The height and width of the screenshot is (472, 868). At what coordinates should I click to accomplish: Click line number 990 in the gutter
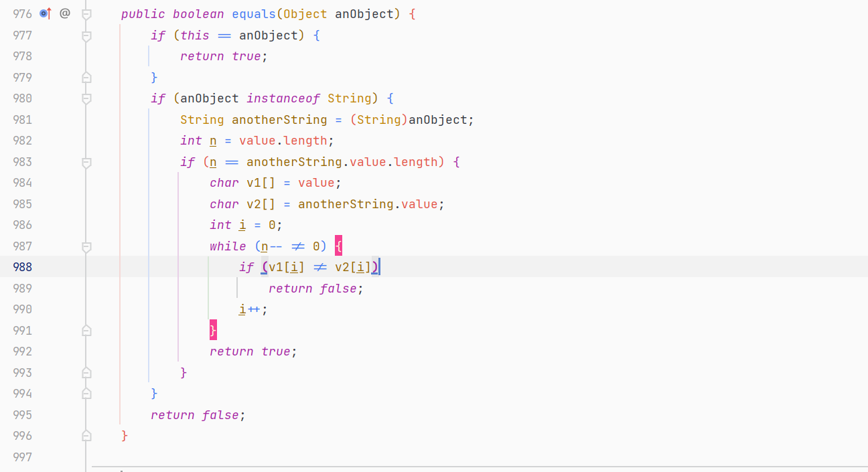coord(22,309)
